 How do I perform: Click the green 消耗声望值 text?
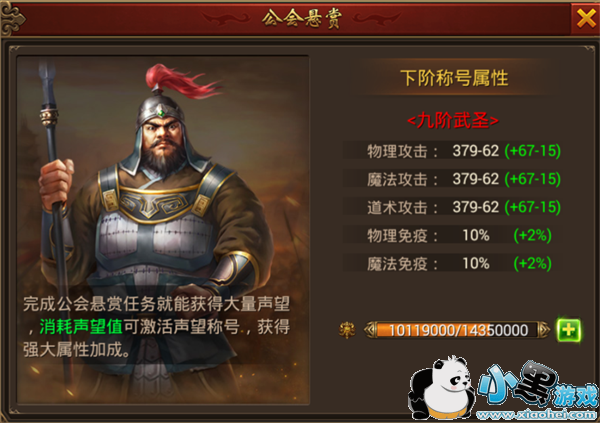pyautogui.click(x=81, y=327)
